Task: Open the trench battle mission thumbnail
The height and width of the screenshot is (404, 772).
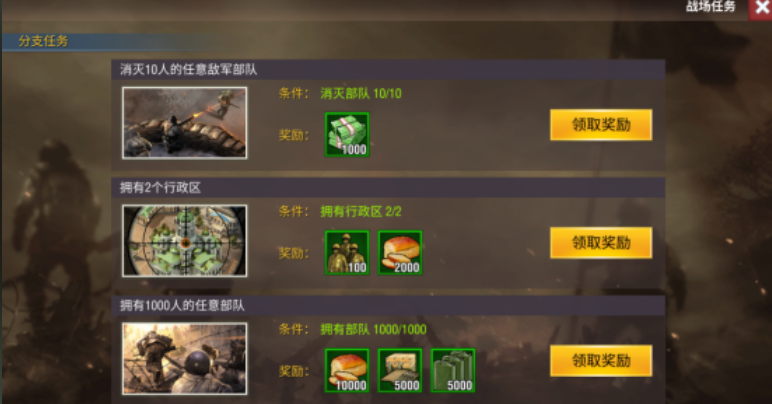Action: [185, 123]
